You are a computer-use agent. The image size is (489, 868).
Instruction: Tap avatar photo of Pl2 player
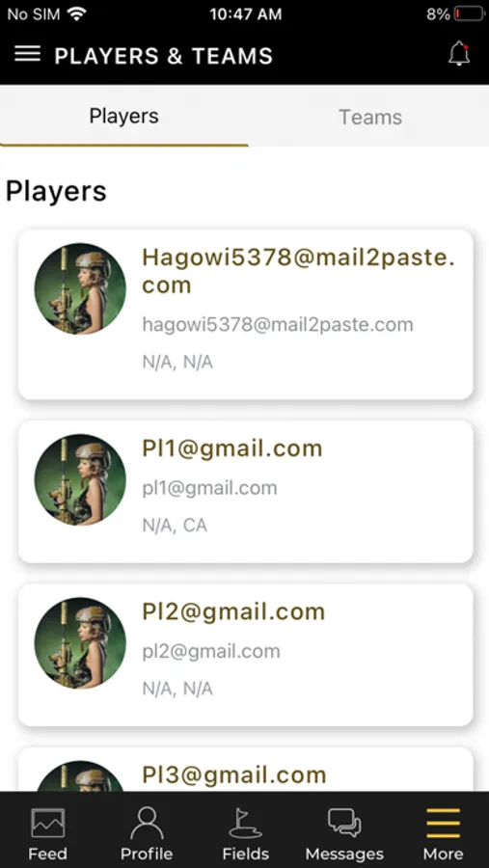tap(80, 642)
